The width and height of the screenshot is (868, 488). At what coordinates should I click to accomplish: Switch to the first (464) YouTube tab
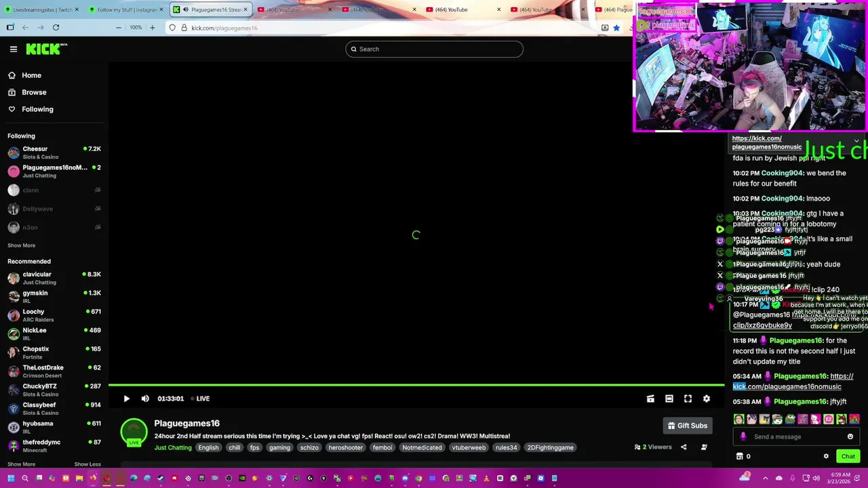coord(294,9)
